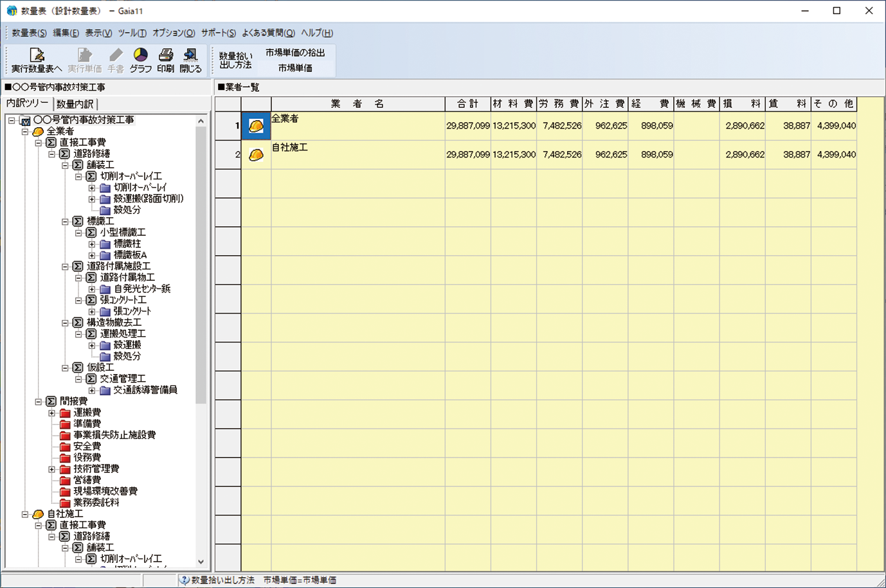
Task: Open the 表示(V) menu
Action: click(x=98, y=33)
